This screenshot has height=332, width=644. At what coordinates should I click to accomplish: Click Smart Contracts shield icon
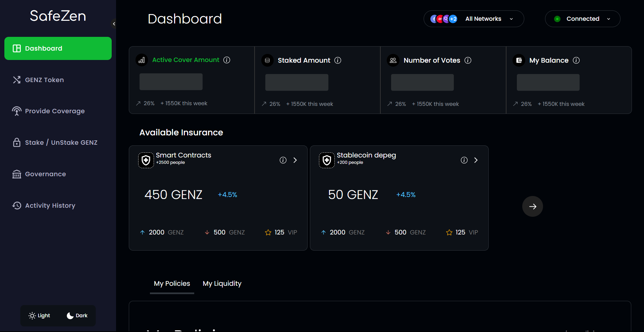(x=146, y=160)
